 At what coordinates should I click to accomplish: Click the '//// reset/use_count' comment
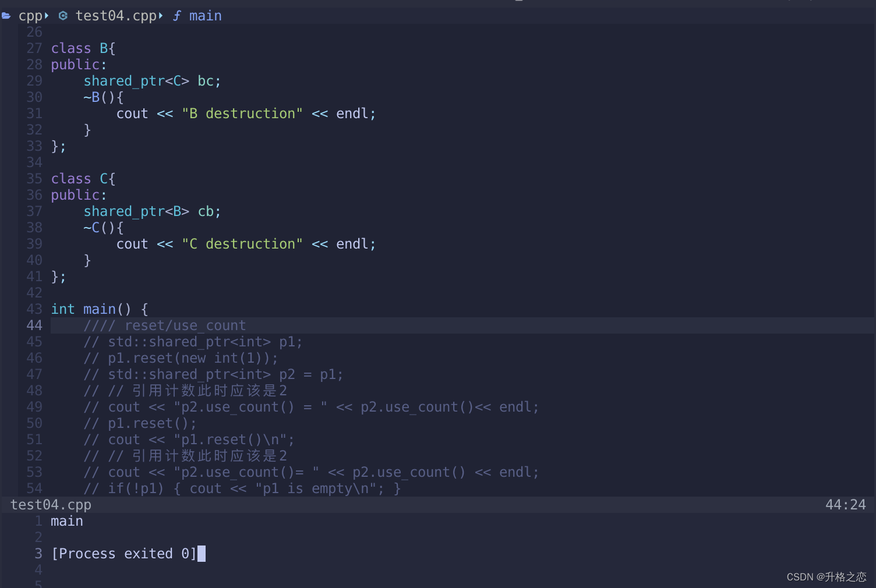coord(165,325)
